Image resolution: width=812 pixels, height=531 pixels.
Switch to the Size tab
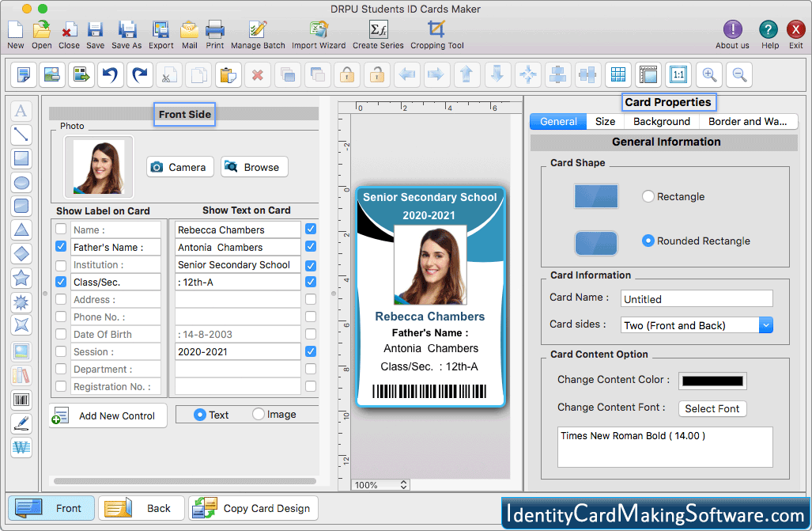pyautogui.click(x=605, y=121)
